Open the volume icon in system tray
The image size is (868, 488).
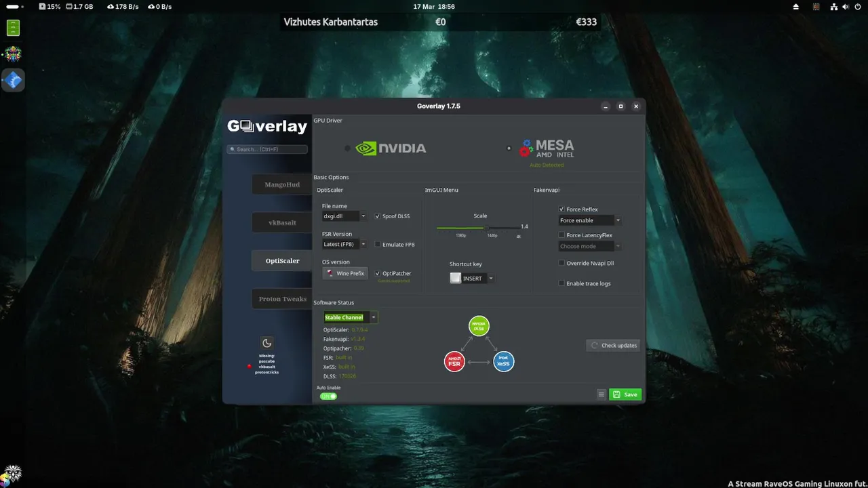pyautogui.click(x=846, y=6)
